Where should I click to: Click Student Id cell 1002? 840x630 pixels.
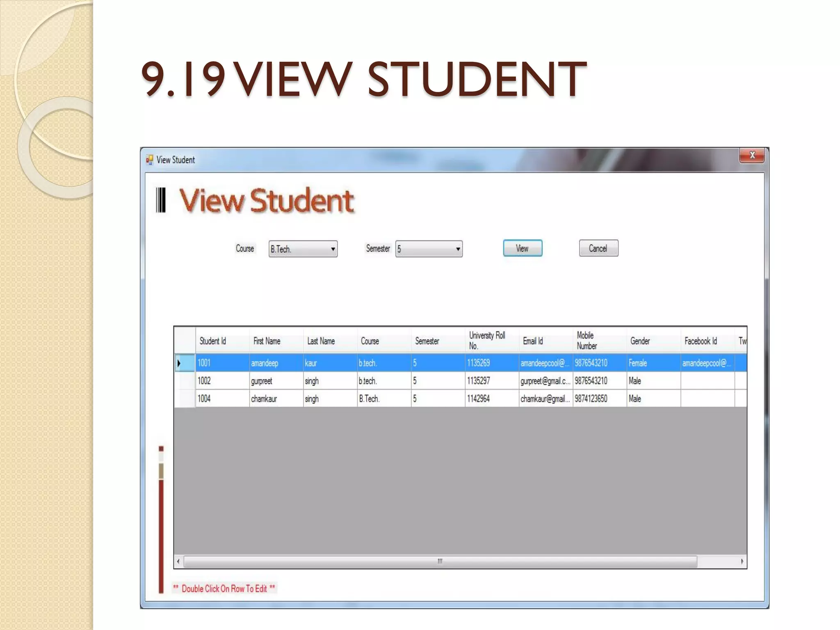[x=222, y=381]
